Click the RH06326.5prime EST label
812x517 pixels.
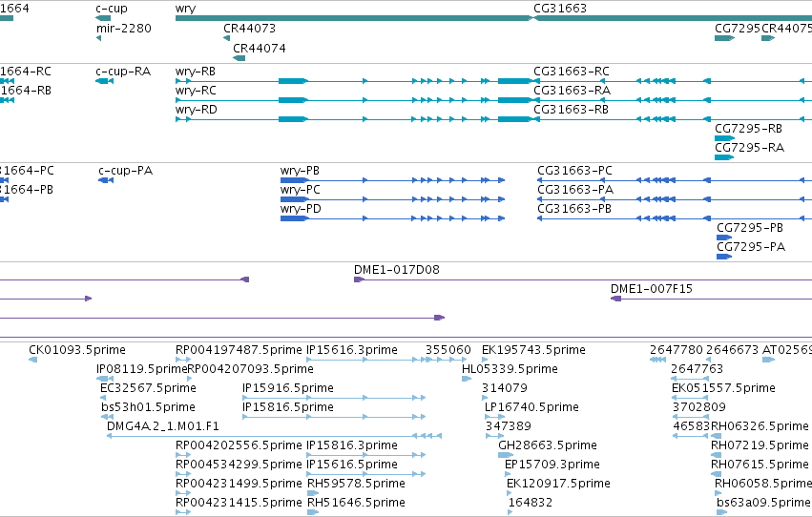[760, 426]
